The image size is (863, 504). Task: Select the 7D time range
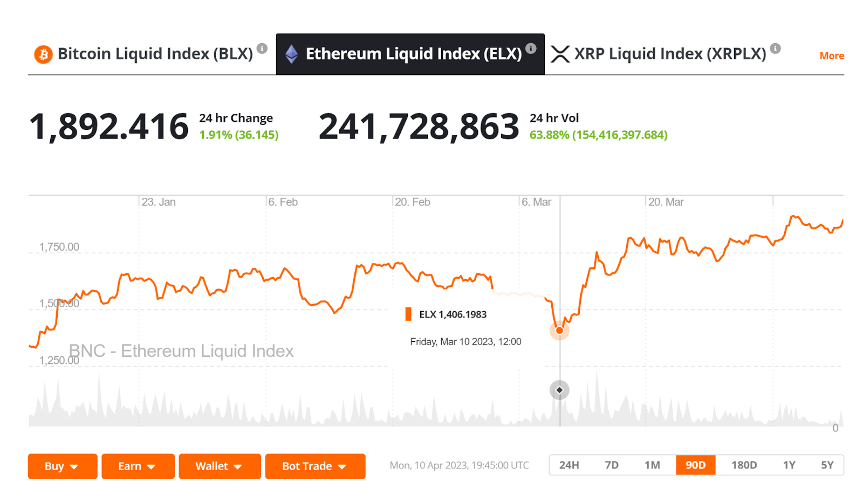tap(612, 465)
